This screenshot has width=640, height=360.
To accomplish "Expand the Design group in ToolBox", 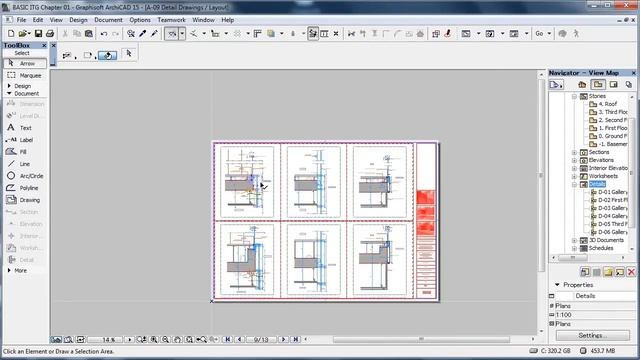I will [9, 86].
